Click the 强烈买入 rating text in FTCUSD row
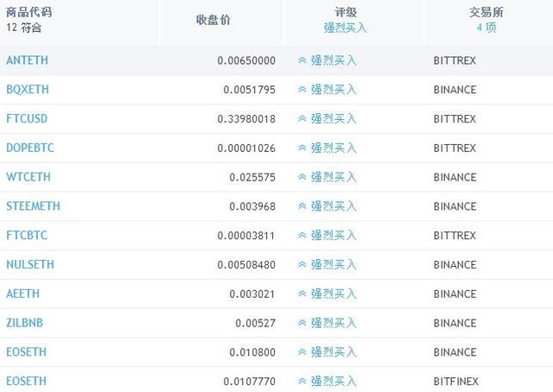 [334, 119]
